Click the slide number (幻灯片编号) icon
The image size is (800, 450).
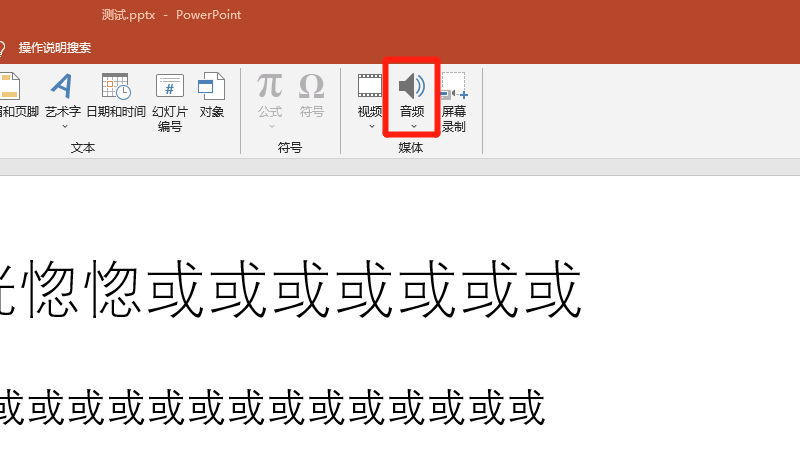(x=170, y=87)
